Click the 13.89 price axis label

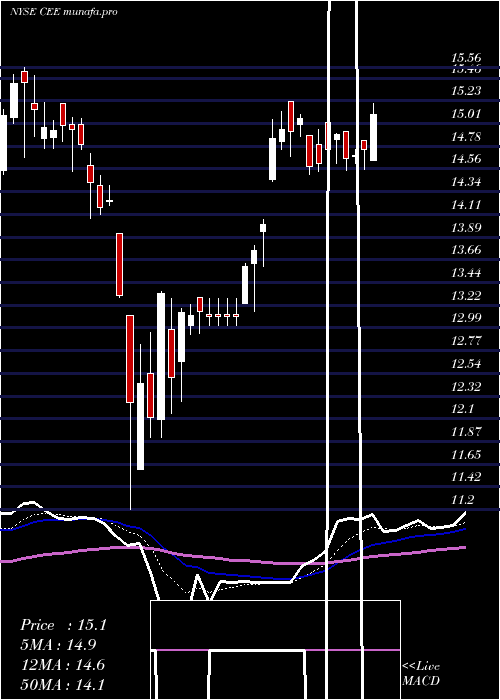coord(466,228)
